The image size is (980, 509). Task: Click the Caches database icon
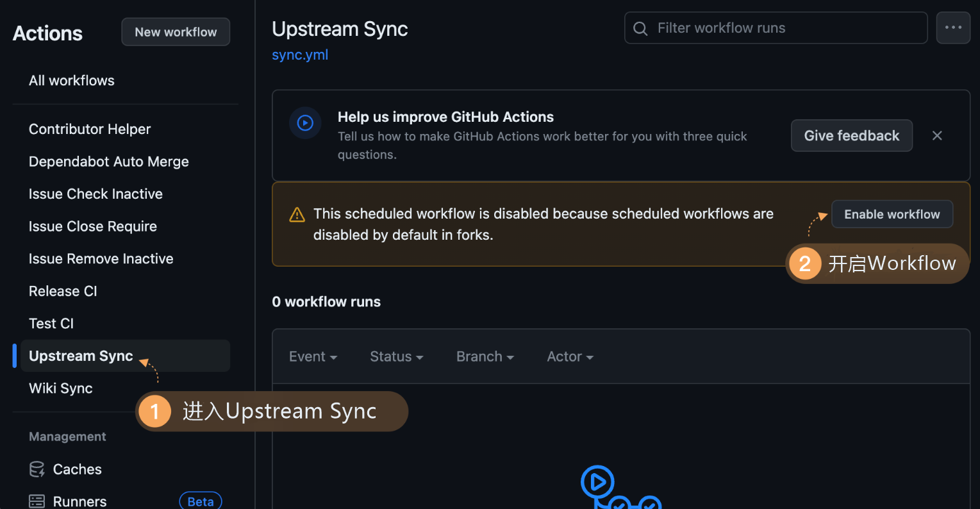coord(37,469)
